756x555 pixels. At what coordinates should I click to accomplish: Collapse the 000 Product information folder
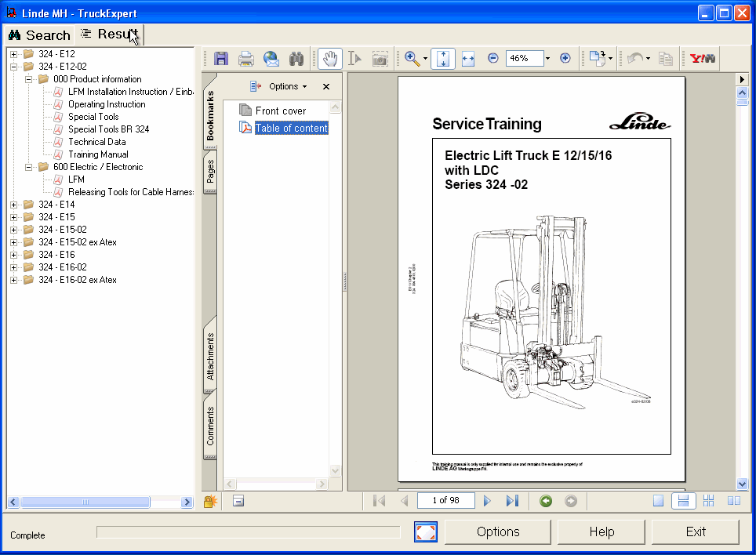tap(28, 79)
